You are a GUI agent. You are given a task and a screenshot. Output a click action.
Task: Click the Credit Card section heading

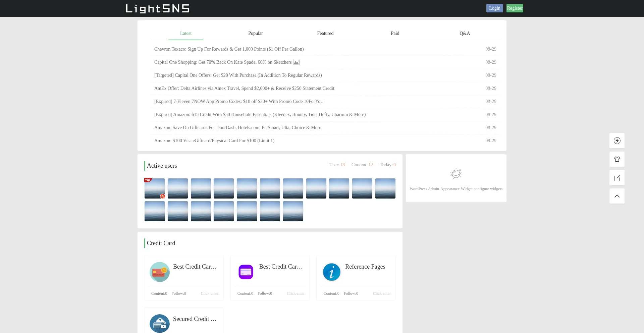coord(161,243)
